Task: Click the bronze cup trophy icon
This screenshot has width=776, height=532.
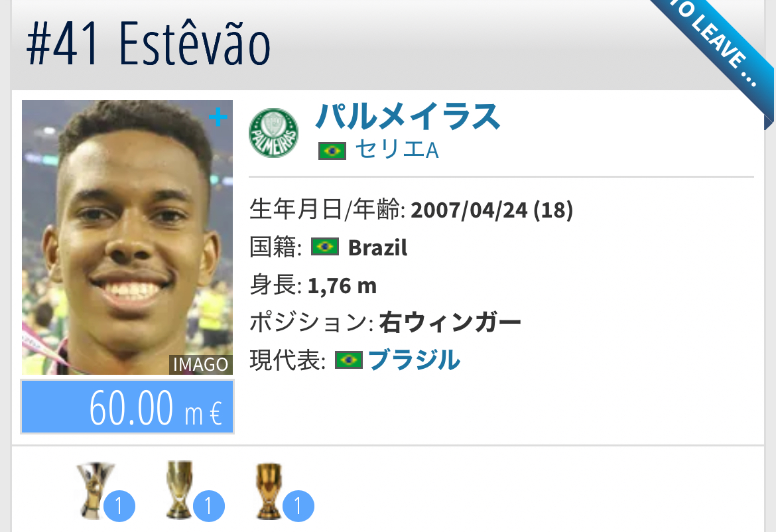Action: point(269,491)
